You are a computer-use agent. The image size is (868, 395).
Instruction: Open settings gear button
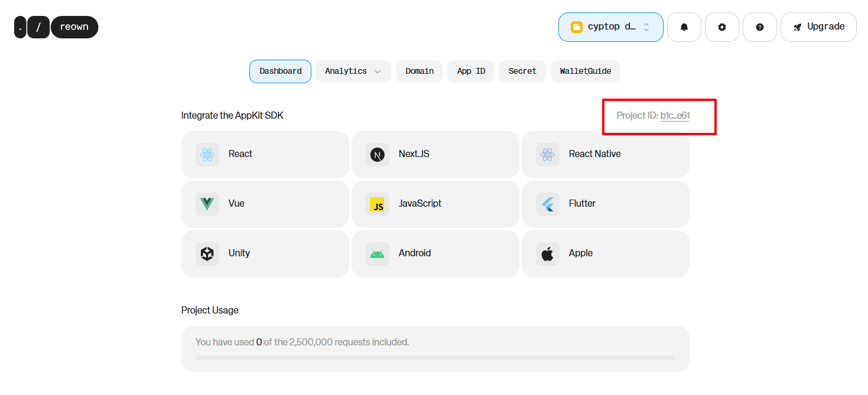point(722,27)
